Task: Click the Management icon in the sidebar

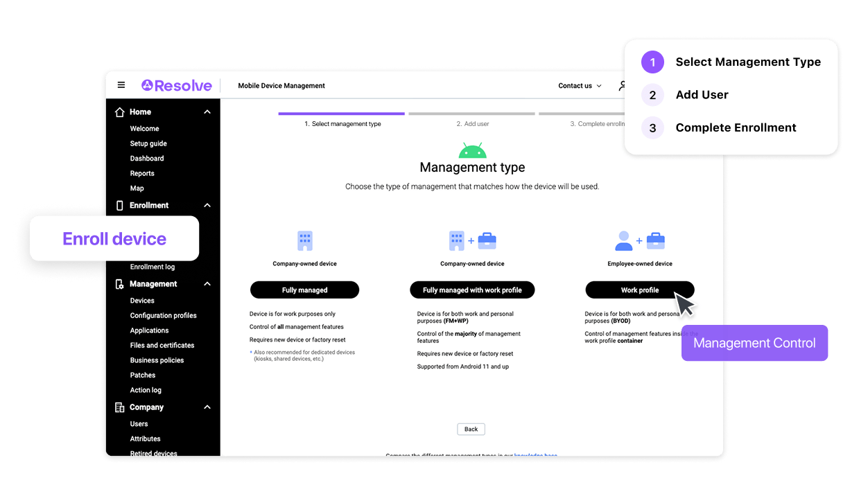Action: pos(121,283)
